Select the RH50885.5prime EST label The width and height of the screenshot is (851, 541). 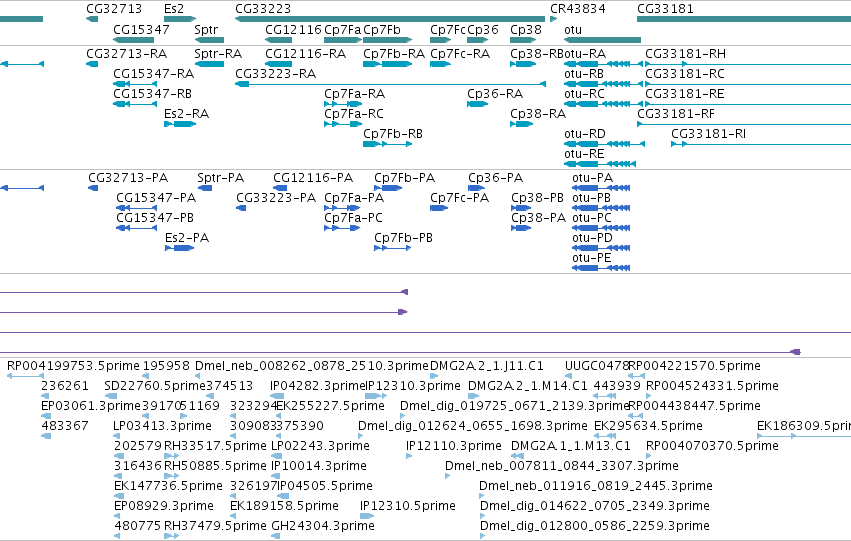pyautogui.click(x=215, y=466)
